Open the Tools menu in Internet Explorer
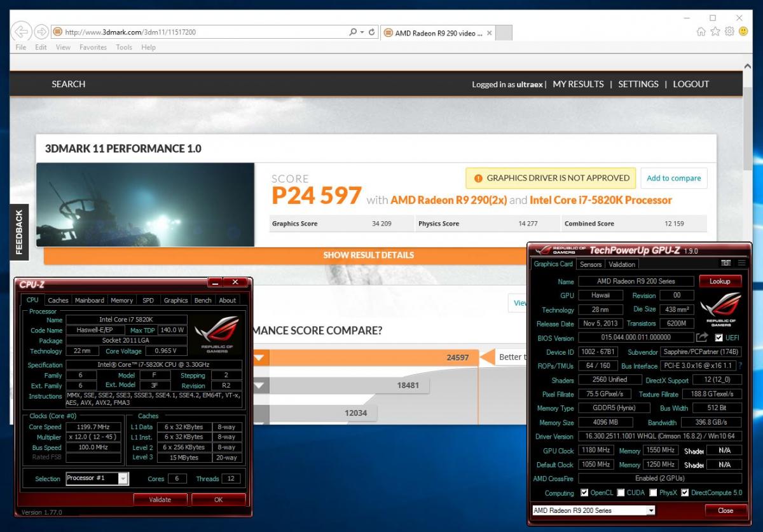 [x=124, y=47]
